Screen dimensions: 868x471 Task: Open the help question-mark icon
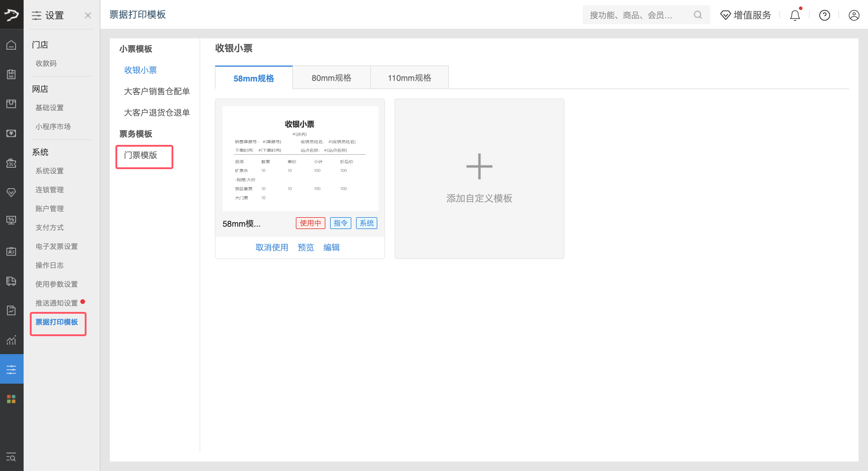(x=824, y=15)
